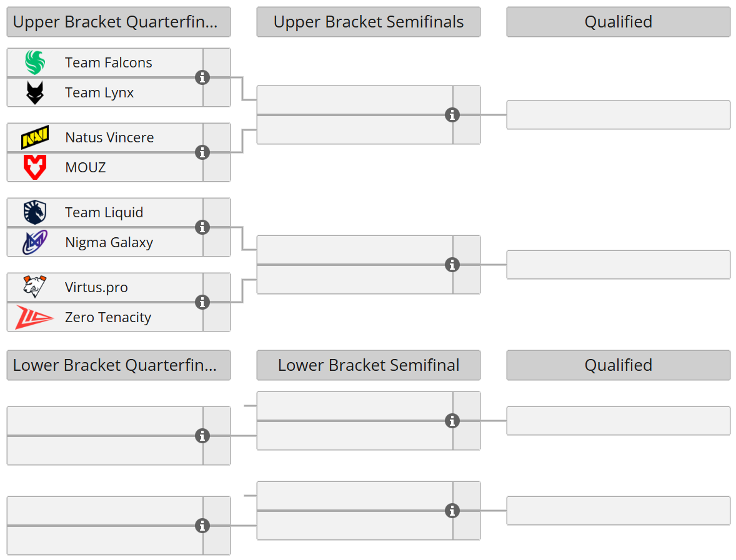The height and width of the screenshot is (560, 736).
Task: Click the first empty upper Qualified slot
Action: coord(618,115)
